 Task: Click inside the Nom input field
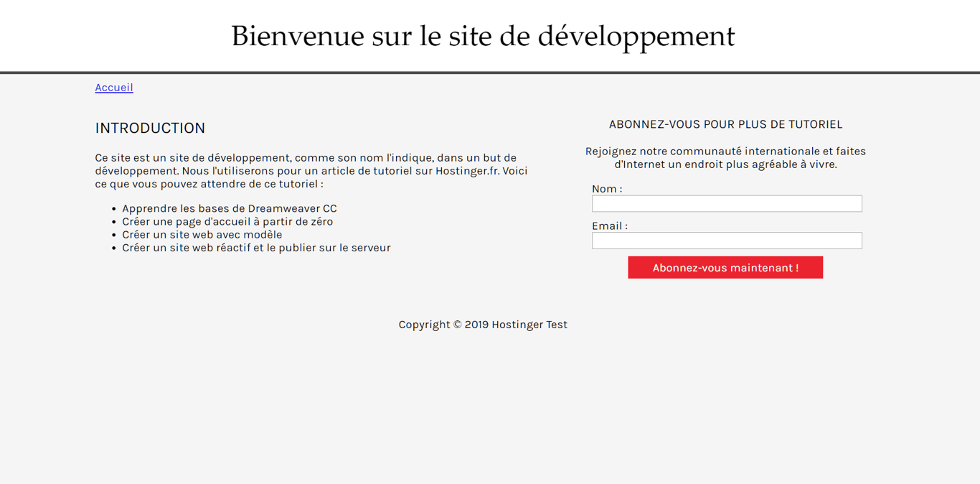(726, 203)
